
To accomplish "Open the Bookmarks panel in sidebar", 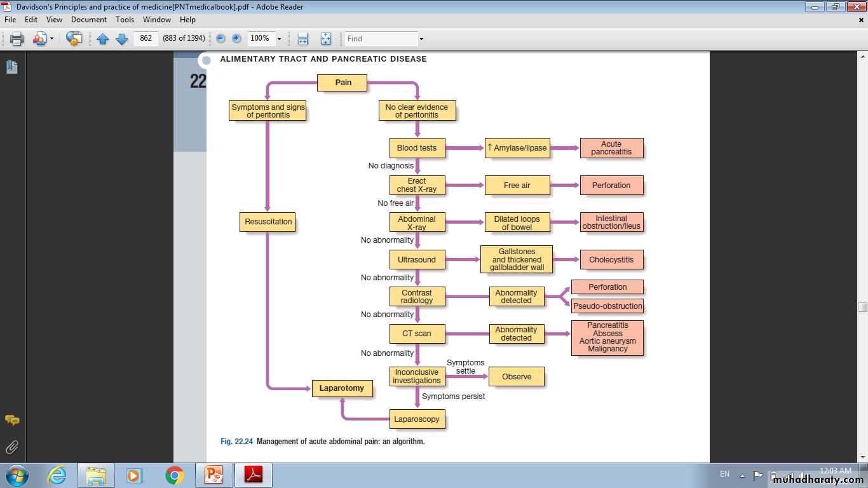I will [11, 67].
